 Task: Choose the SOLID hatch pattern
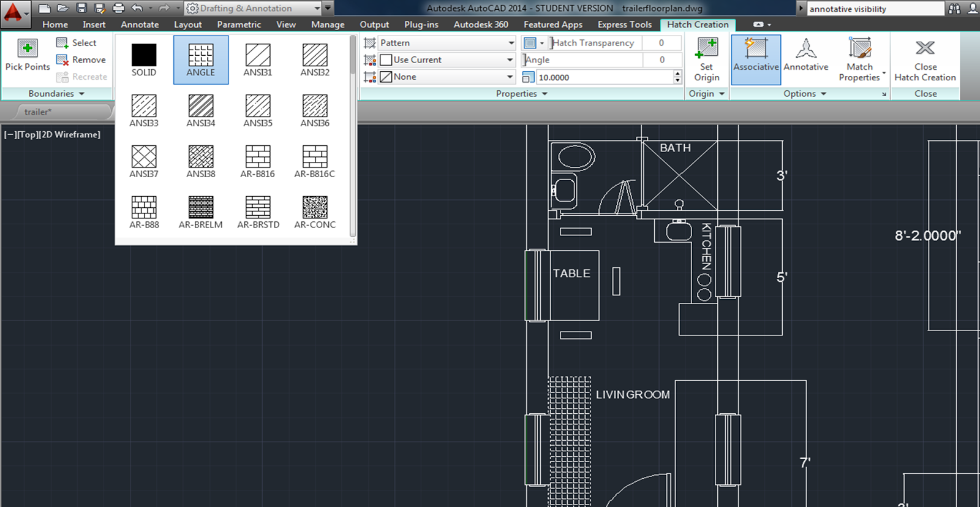144,59
